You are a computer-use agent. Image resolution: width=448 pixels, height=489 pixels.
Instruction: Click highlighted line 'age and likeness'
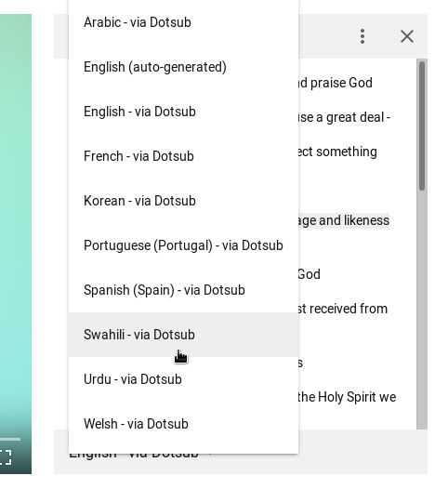click(344, 221)
